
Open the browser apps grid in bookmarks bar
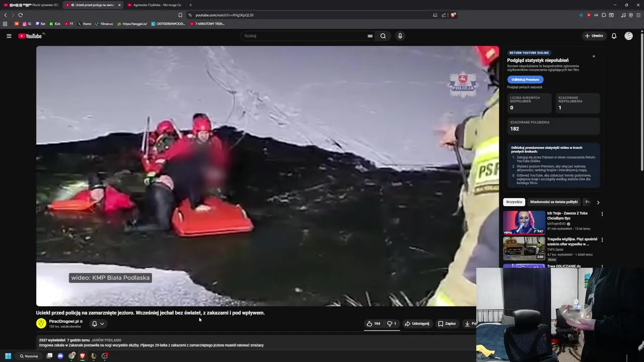pos(5,24)
